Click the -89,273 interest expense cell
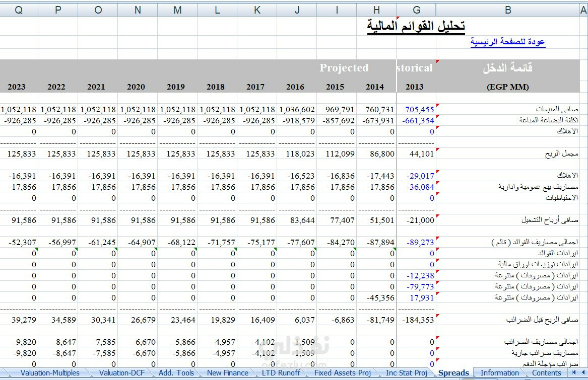Viewport: 588px width, 380px height. tap(416, 243)
